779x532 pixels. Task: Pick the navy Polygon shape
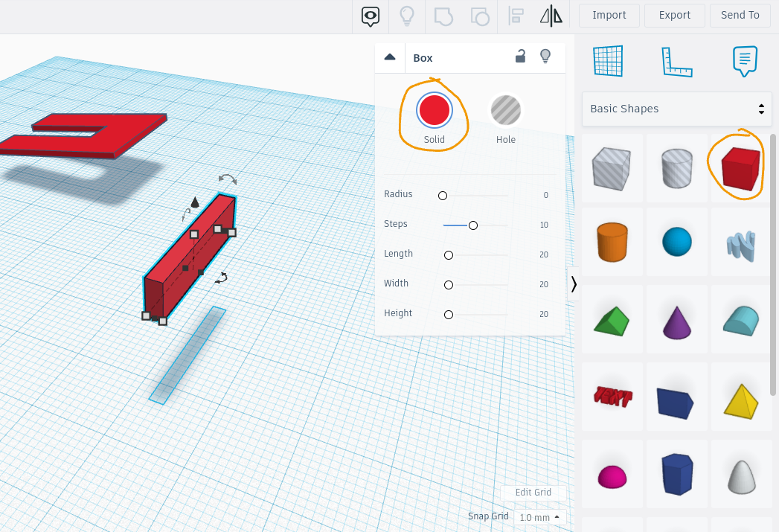pyautogui.click(x=676, y=474)
